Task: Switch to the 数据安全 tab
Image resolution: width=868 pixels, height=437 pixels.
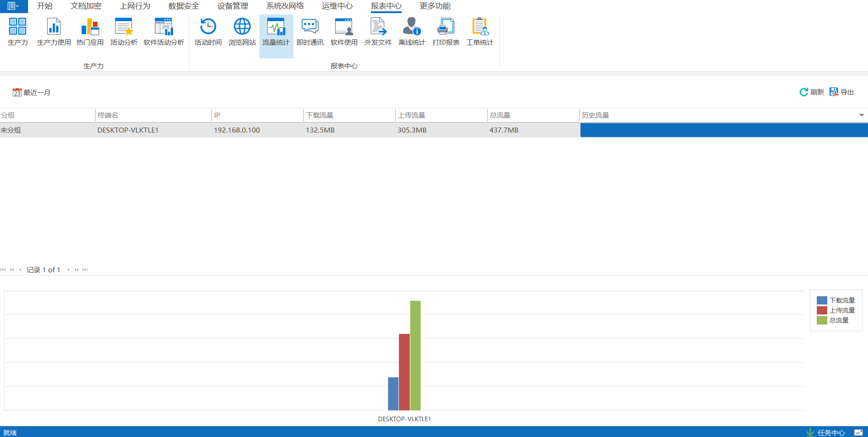Action: (183, 6)
